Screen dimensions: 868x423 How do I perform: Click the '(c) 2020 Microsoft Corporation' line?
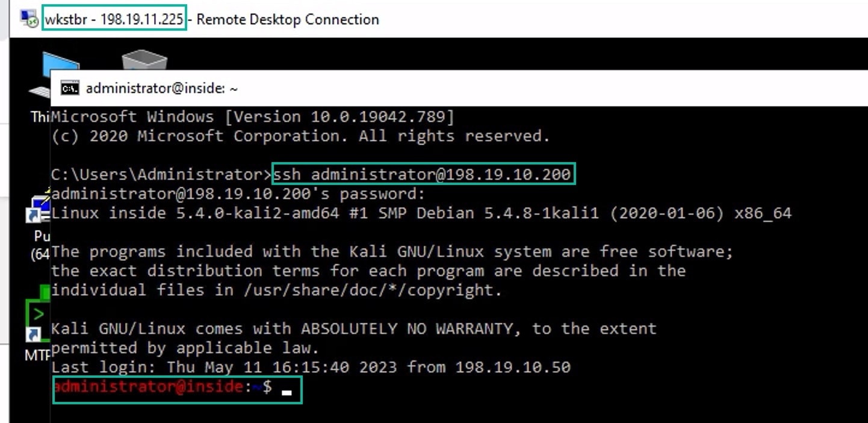tap(301, 136)
